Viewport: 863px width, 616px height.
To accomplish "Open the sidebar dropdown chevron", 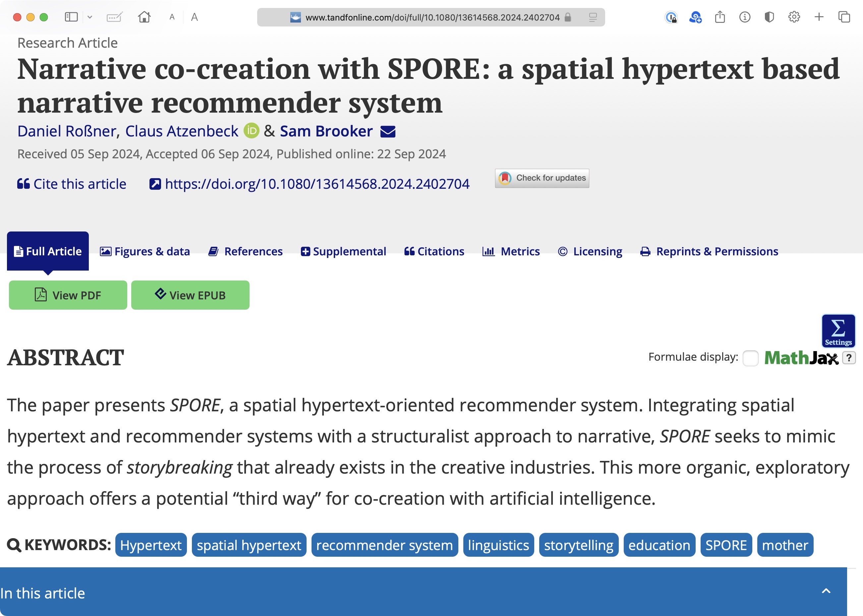I will [90, 17].
